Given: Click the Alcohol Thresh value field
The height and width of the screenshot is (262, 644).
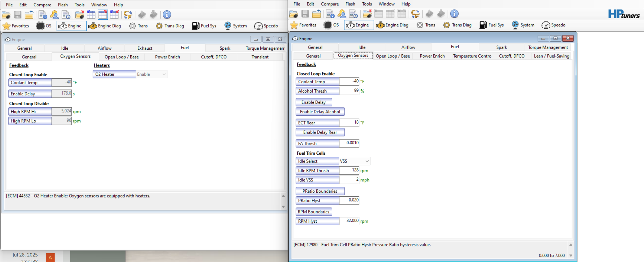Looking at the screenshot, I should point(349,91).
